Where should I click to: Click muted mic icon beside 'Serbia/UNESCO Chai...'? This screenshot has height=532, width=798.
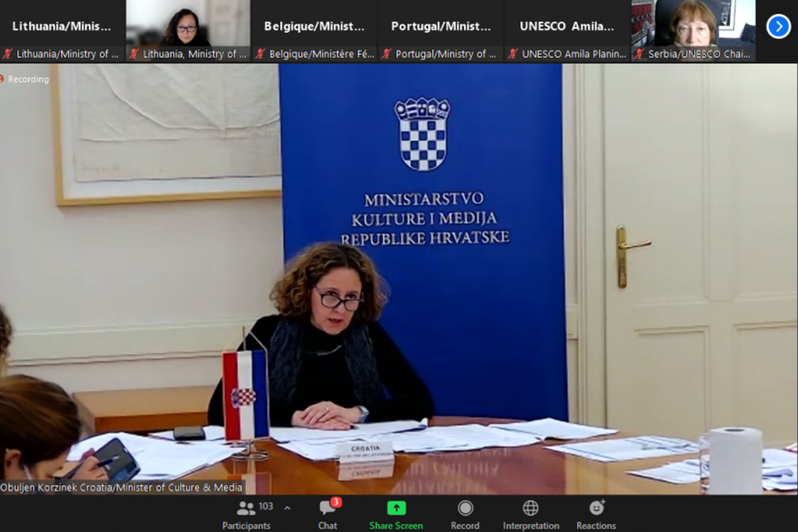[639, 54]
